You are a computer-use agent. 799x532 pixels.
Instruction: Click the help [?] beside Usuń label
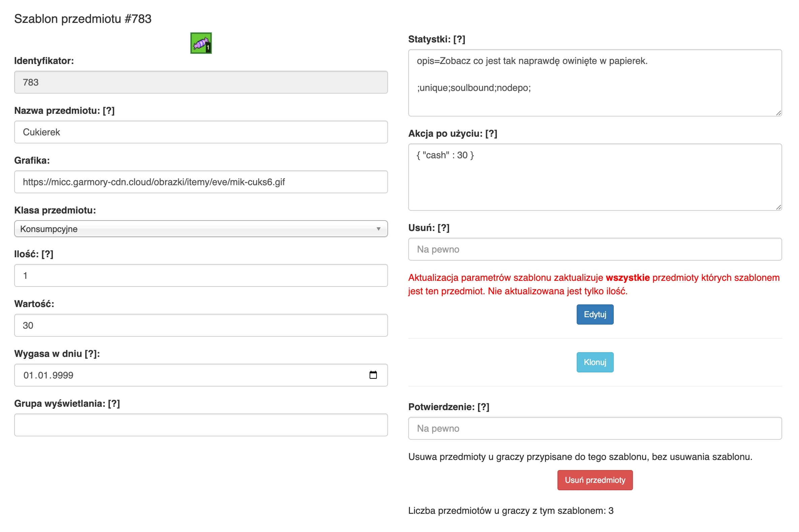click(x=443, y=228)
